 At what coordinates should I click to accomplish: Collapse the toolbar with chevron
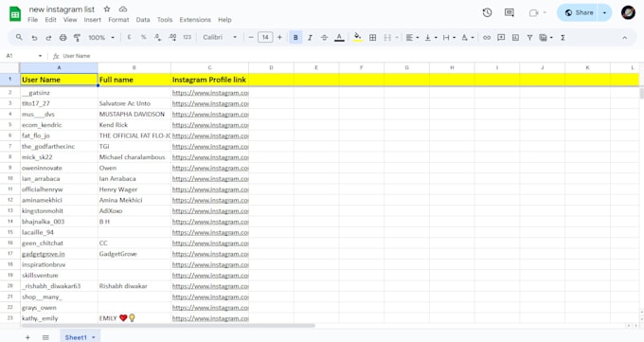click(624, 37)
